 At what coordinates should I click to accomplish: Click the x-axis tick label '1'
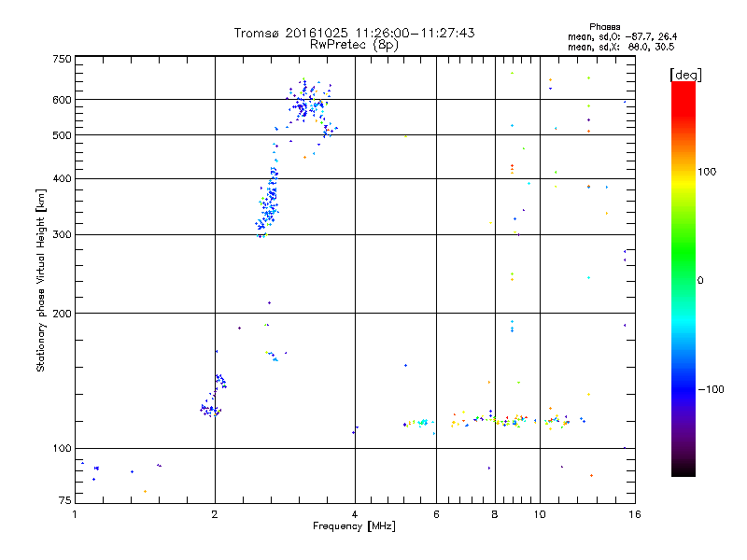(75, 514)
